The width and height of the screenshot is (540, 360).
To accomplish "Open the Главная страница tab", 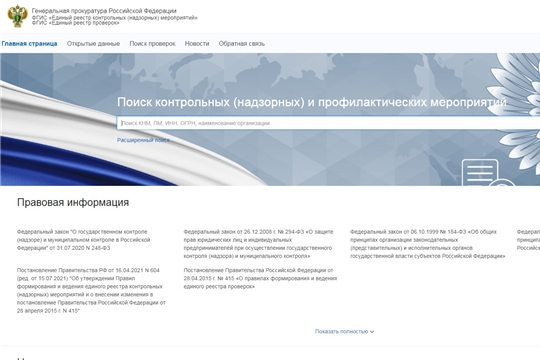I will [x=29, y=44].
